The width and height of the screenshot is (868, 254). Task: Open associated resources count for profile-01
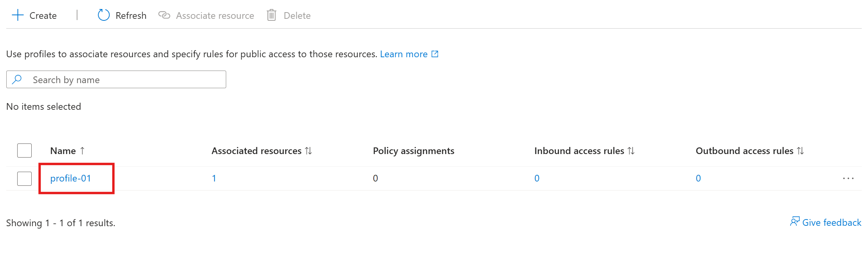coord(214,178)
